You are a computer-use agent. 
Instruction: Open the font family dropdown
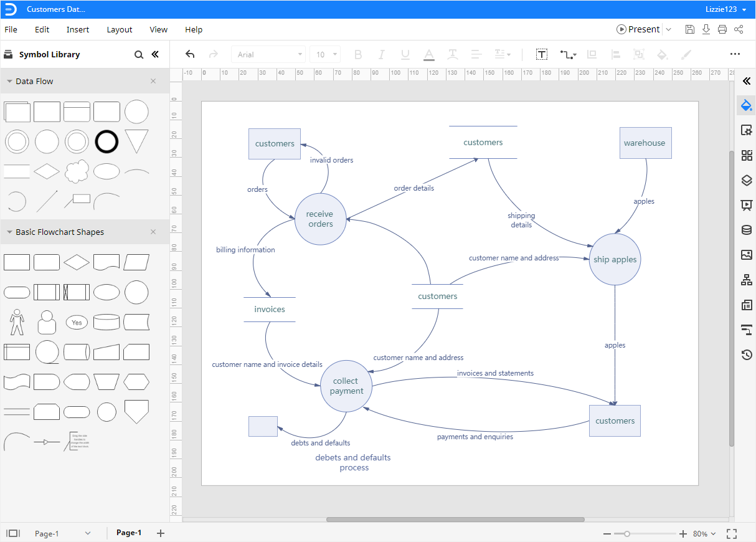(268, 54)
